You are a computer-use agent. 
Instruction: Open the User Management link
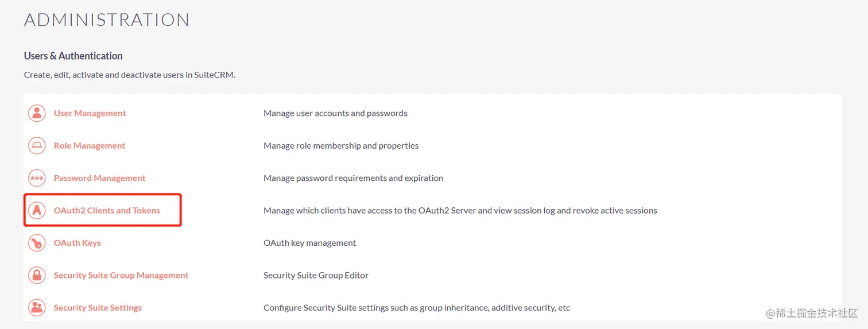tap(90, 113)
